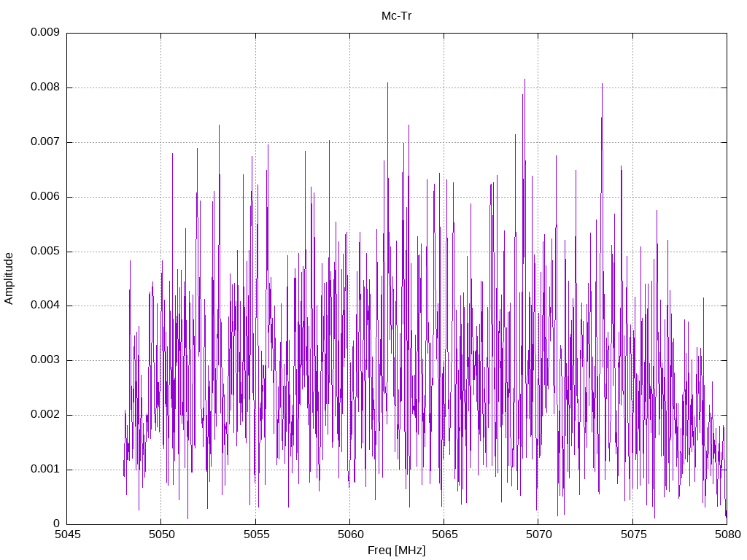Click the y-axis tick label 0.007
Screen dimensions: 747x560
(x=45, y=142)
